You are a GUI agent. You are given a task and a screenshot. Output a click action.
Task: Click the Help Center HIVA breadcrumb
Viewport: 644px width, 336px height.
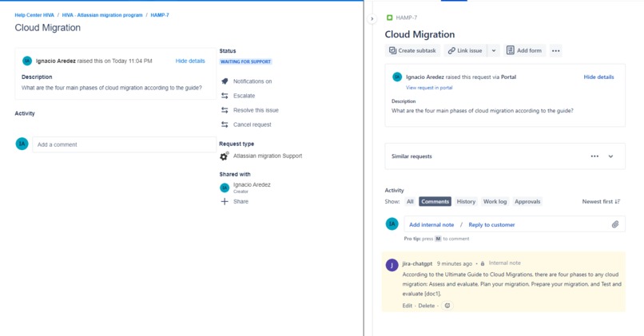(x=34, y=15)
